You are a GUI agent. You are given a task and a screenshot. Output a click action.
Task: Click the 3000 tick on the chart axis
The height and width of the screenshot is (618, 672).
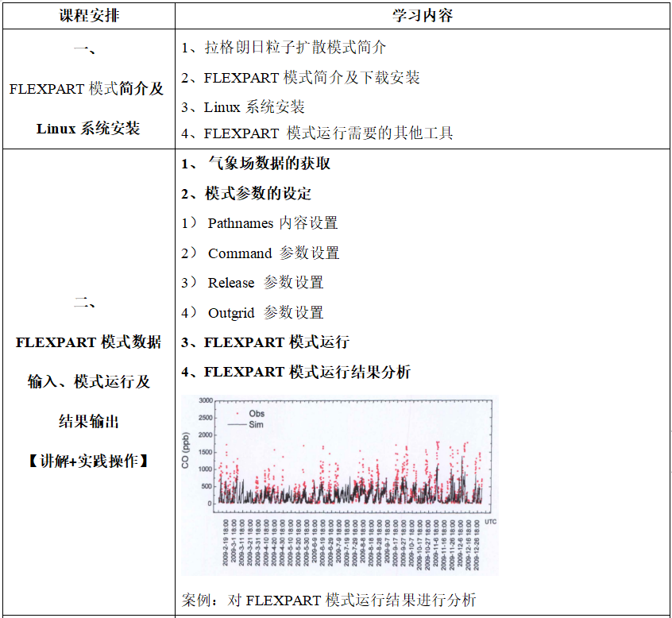(x=206, y=400)
